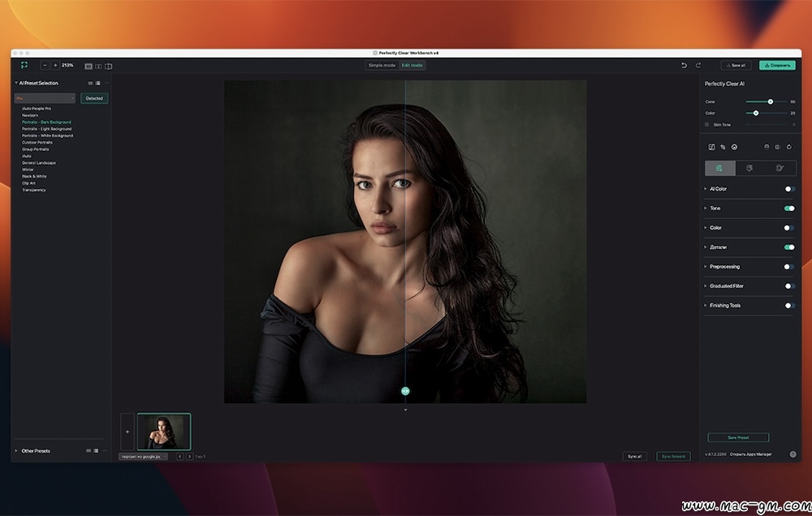Click the Save Preset button
This screenshot has width=812, height=516.
[x=738, y=437]
